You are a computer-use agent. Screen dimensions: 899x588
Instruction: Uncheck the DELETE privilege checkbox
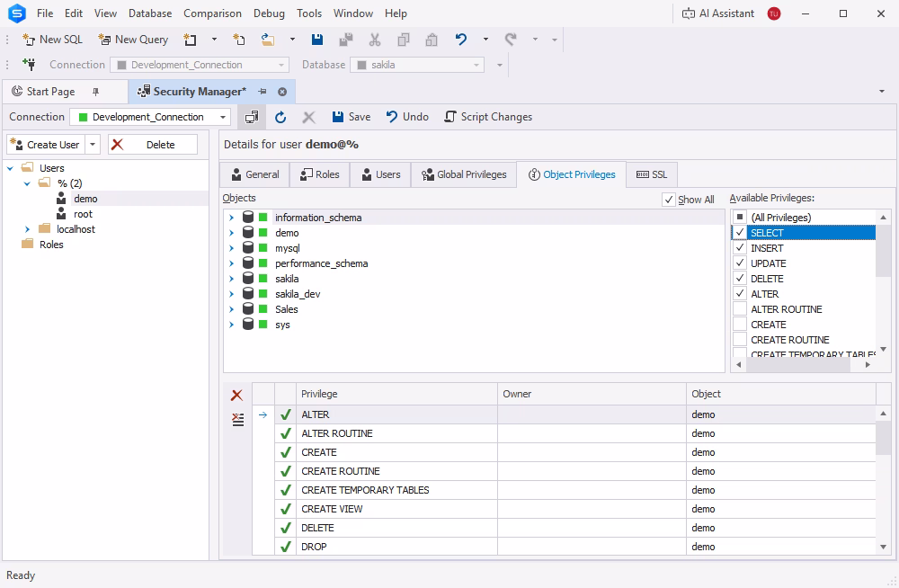pos(740,278)
